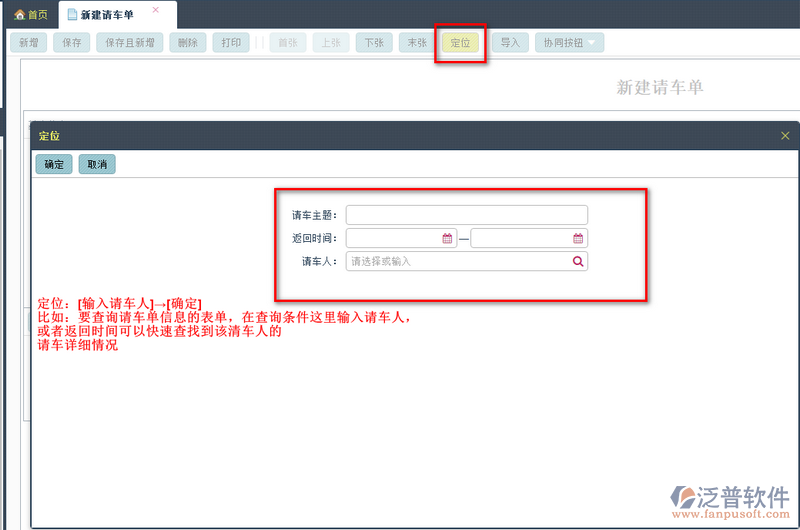Cancel the dialog with 取消
Screen dimensions: 800x530
pyautogui.click(x=97, y=164)
